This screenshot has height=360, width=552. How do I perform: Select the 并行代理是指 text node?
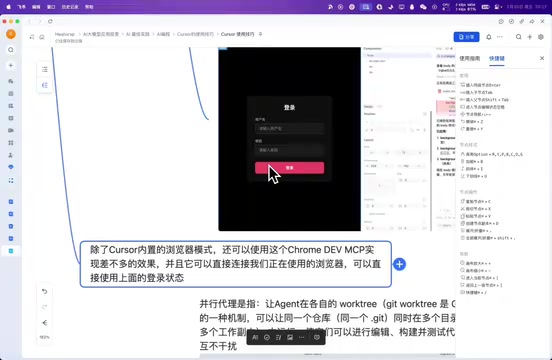point(327,325)
